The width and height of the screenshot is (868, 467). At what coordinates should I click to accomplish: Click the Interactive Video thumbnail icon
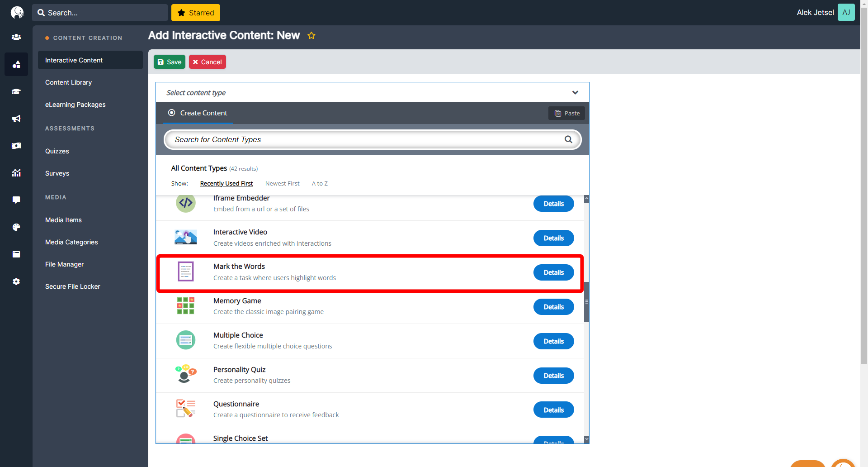(186, 237)
